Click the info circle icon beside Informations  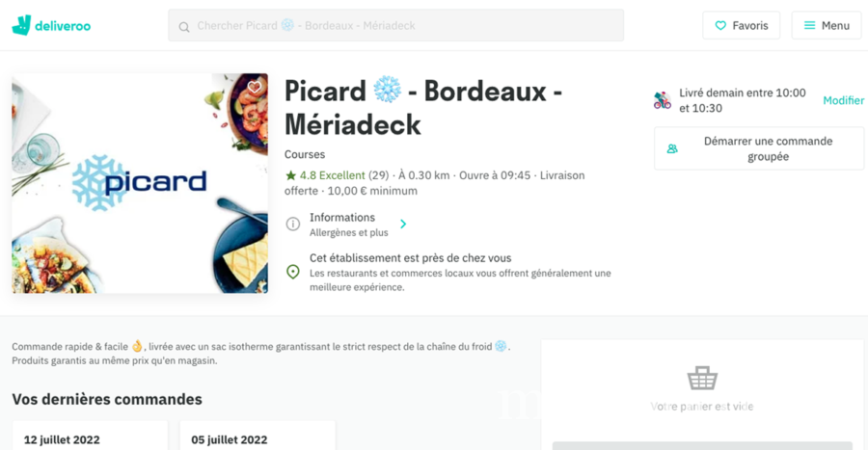293,225
